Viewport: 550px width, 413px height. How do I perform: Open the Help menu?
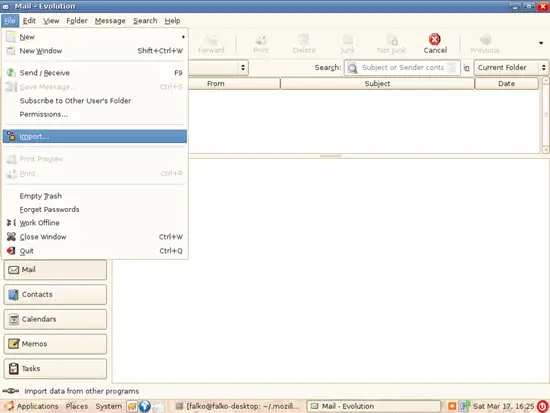tap(172, 21)
